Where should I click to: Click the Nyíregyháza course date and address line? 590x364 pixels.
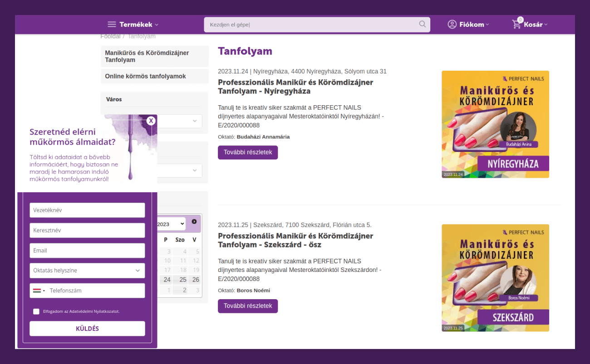click(x=302, y=71)
